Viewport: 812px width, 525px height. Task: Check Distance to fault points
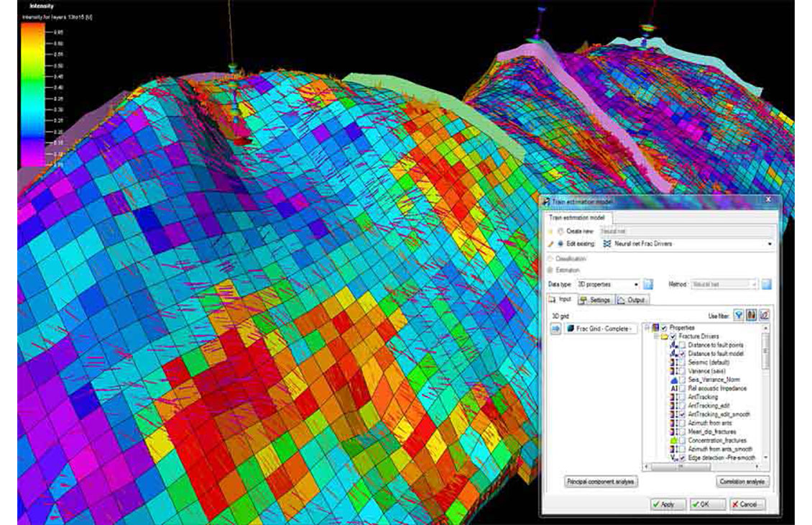coord(683,345)
